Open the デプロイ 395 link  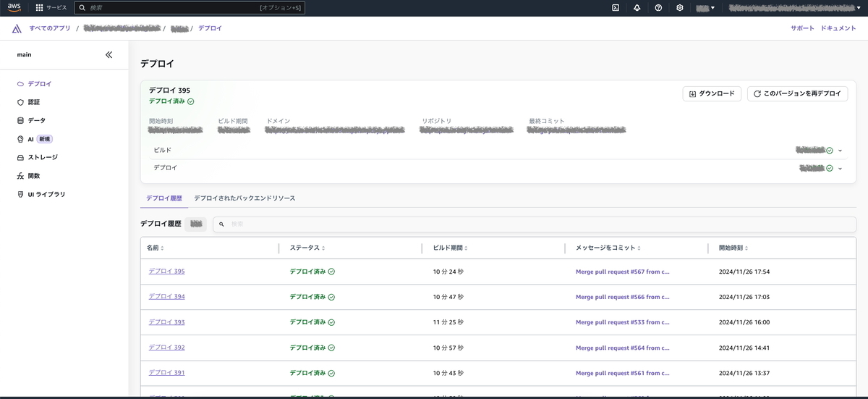(x=166, y=272)
